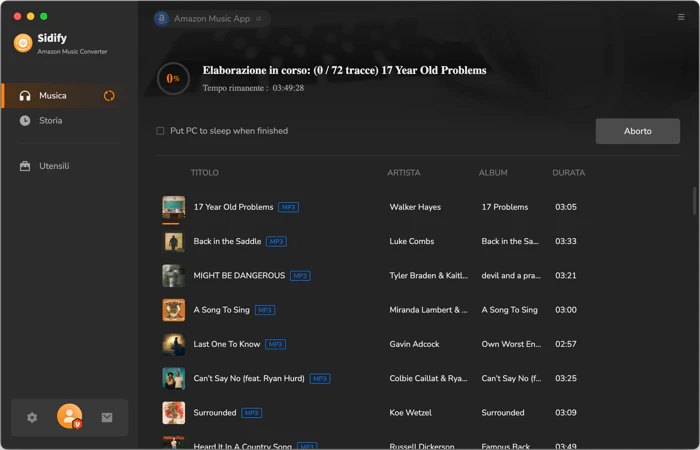Click album devil and a pra...

coord(511,276)
